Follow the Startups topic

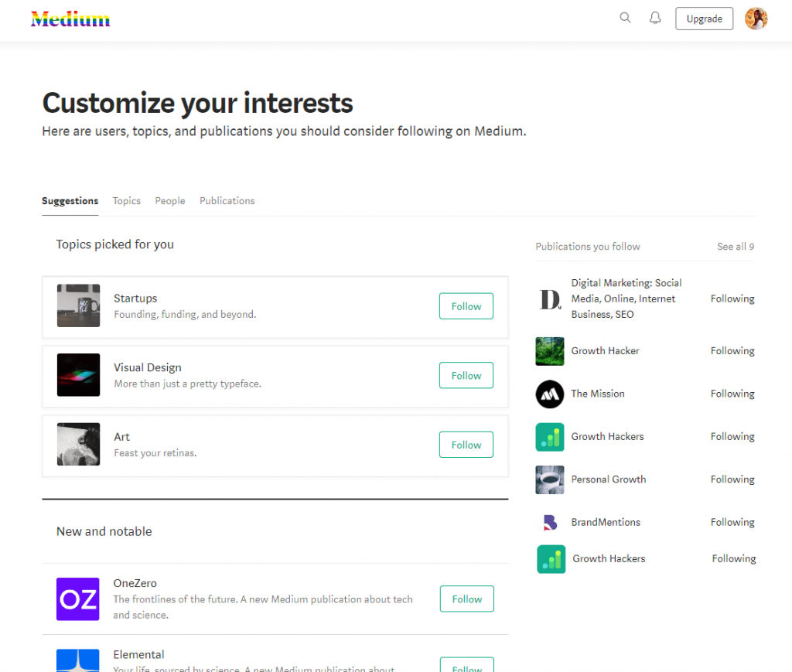[466, 305]
